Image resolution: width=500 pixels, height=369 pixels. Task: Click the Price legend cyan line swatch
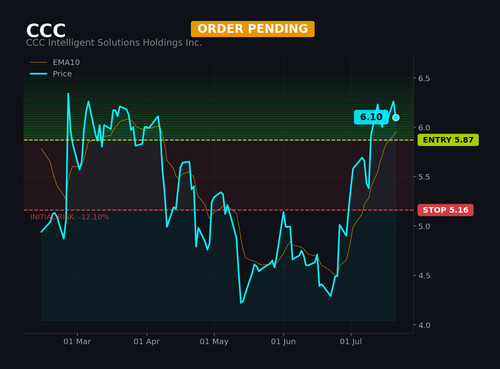[39, 74]
